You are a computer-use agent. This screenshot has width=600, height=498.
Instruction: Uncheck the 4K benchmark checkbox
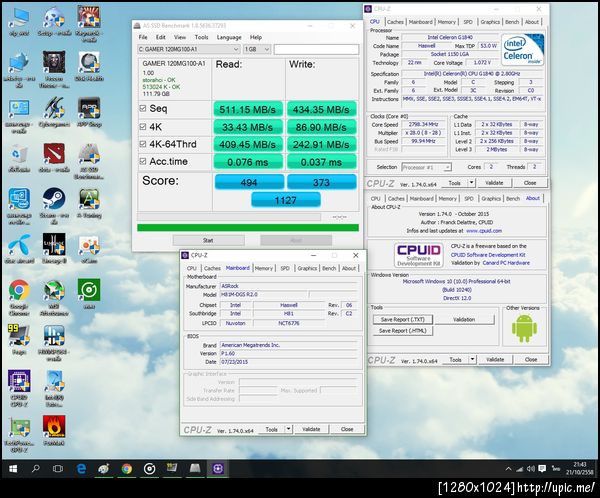(143, 126)
